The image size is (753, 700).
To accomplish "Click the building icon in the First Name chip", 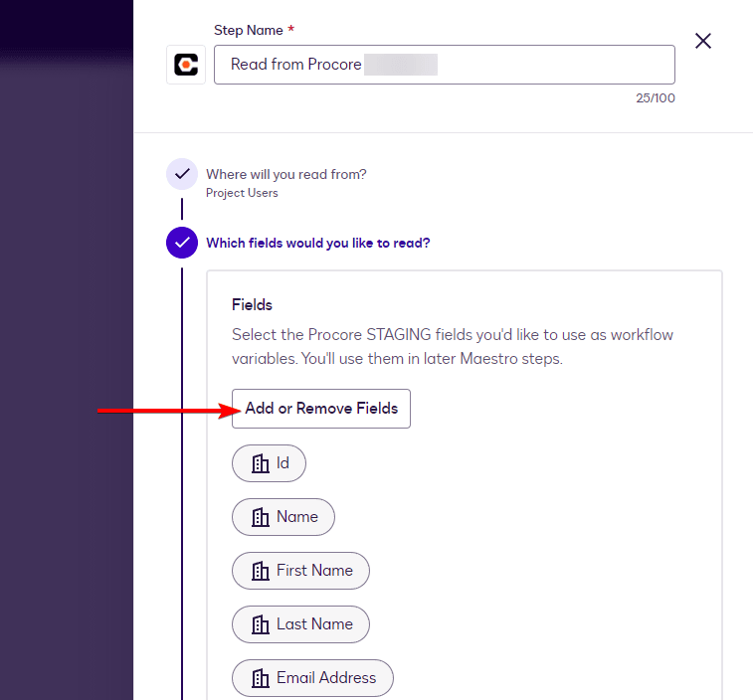I will coord(261,571).
